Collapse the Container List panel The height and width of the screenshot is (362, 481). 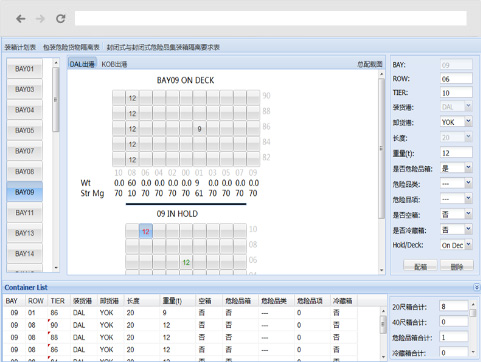[x=477, y=287]
